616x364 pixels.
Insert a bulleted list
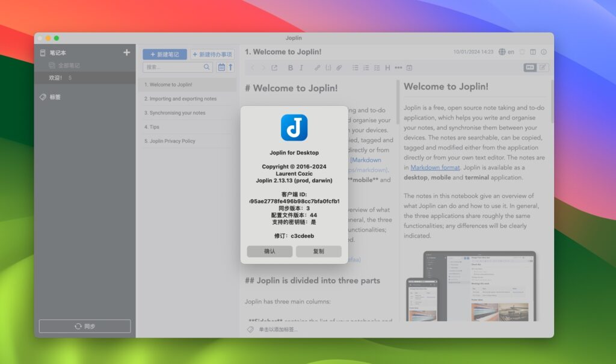point(355,67)
